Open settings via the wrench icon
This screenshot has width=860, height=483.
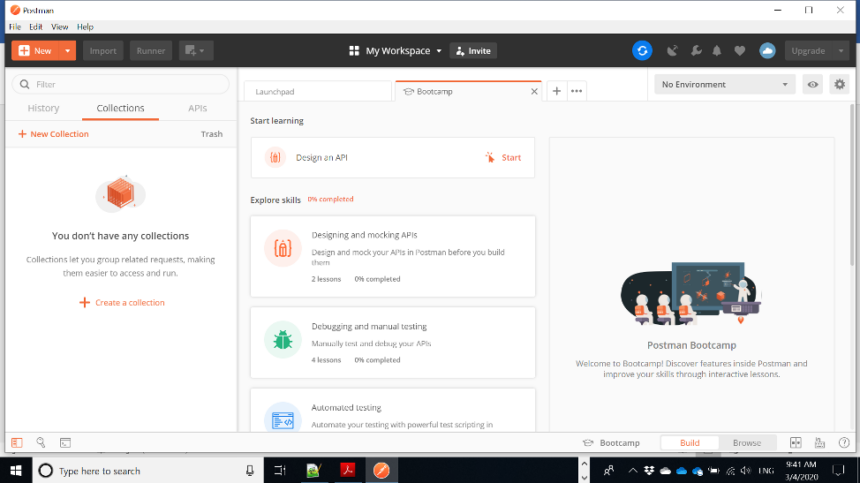click(696, 51)
